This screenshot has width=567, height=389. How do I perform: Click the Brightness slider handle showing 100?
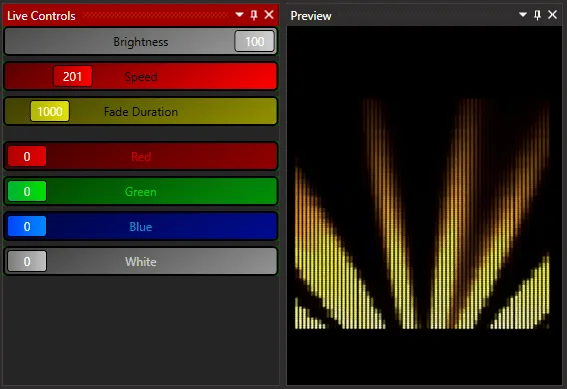255,41
